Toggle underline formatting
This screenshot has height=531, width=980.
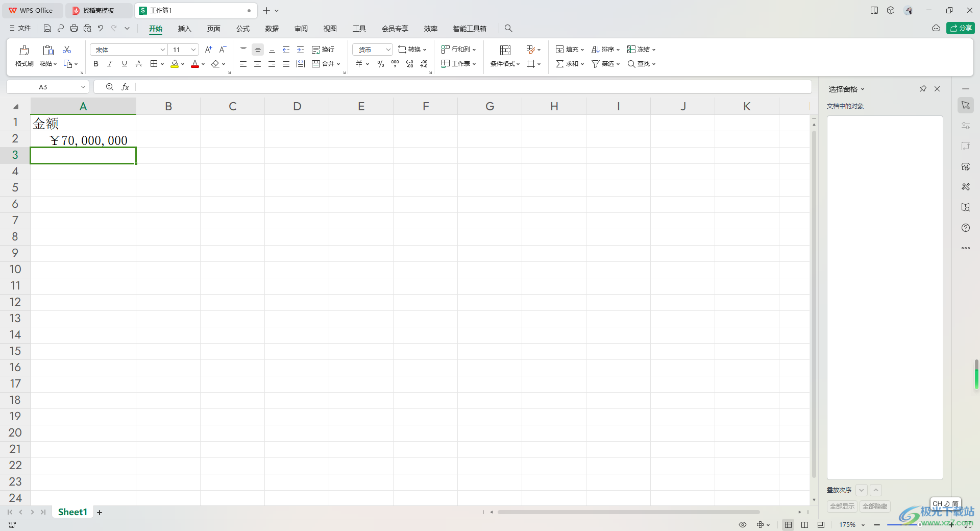tap(124, 64)
